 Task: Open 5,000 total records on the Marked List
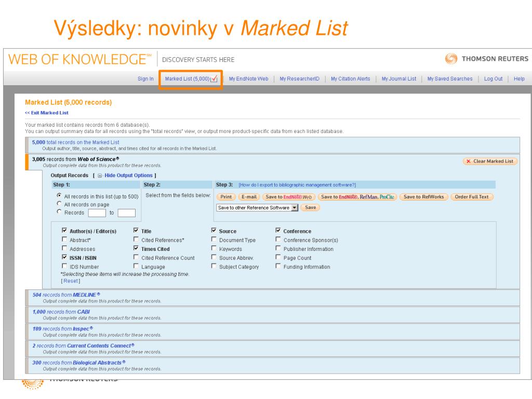coord(76,142)
